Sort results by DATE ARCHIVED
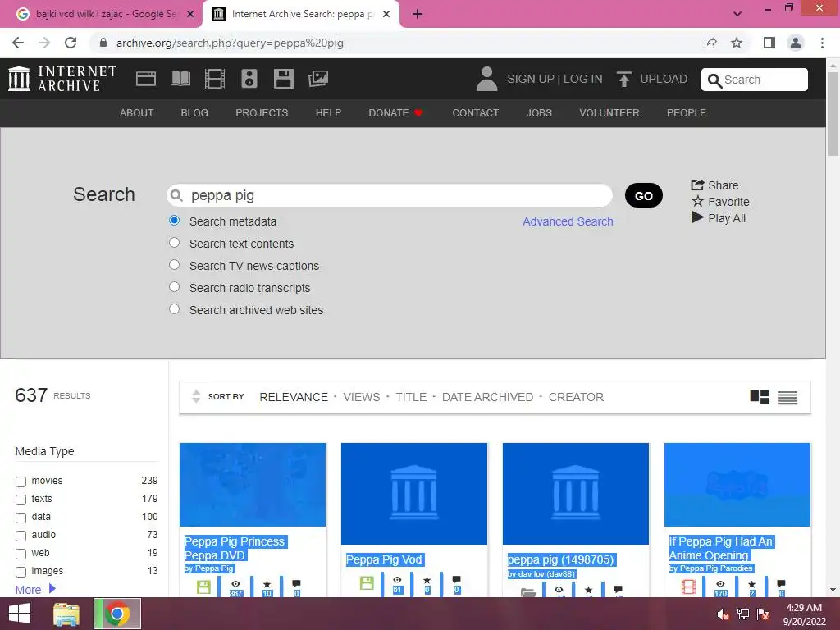 pos(487,397)
